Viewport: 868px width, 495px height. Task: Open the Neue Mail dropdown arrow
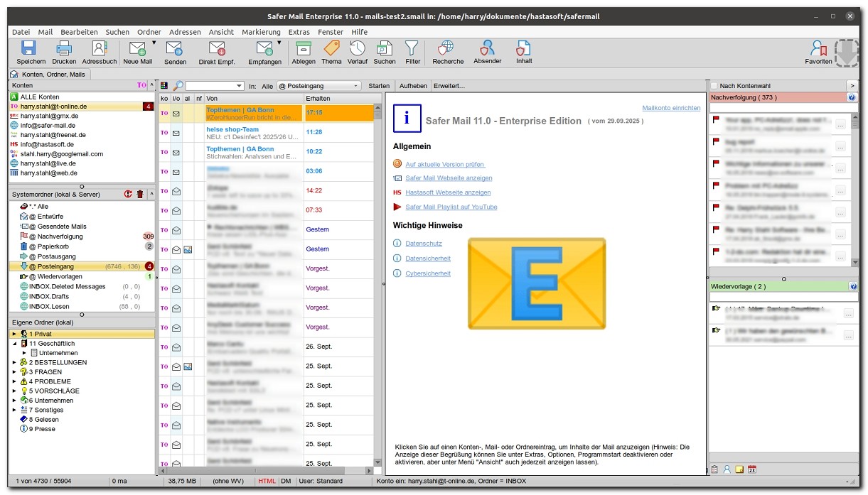pyautogui.click(x=154, y=43)
